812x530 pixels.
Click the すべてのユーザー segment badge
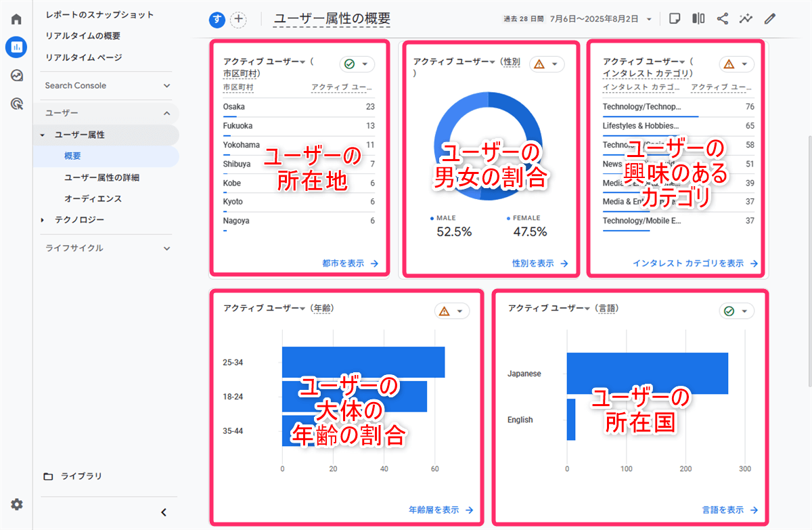[x=217, y=20]
